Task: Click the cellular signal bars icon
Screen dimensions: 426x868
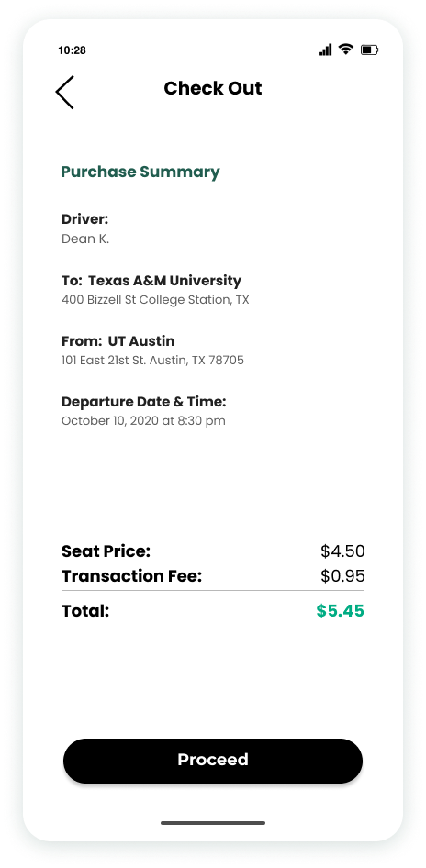Action: point(325,50)
